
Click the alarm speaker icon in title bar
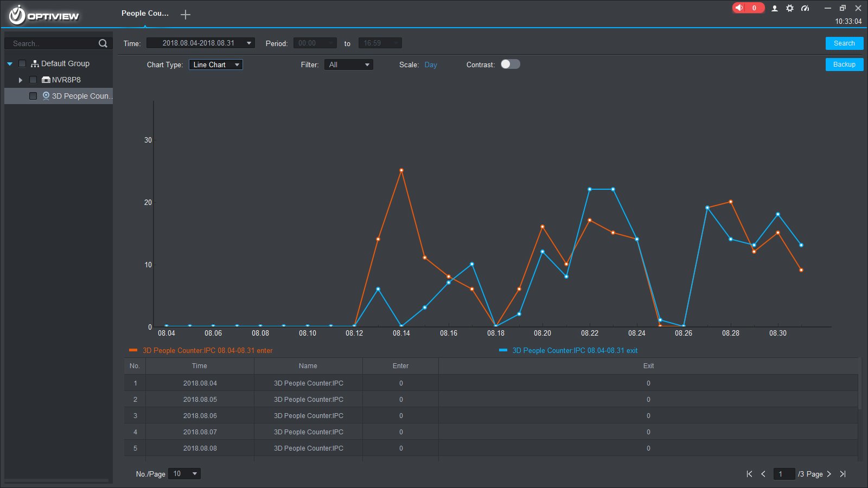[739, 8]
